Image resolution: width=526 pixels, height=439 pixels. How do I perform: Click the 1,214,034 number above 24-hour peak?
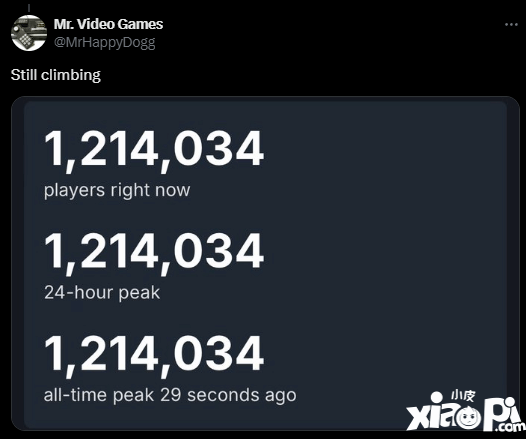pyautogui.click(x=154, y=252)
